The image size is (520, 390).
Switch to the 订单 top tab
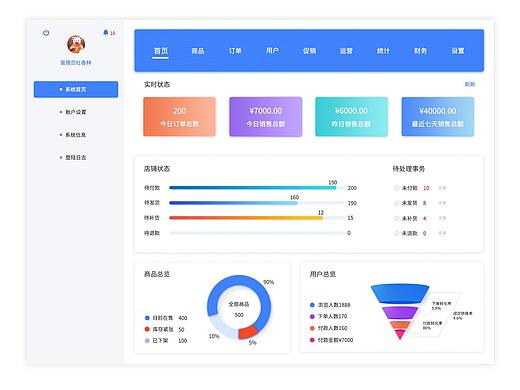pyautogui.click(x=235, y=51)
